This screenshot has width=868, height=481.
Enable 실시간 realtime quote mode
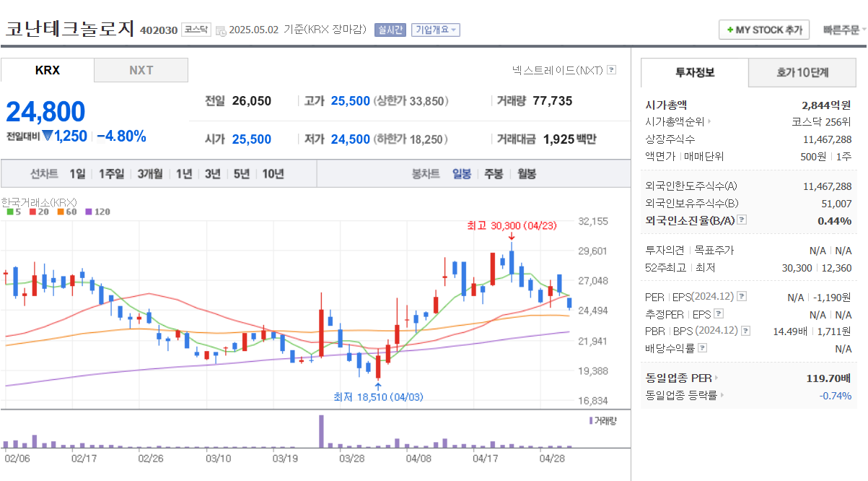point(390,30)
